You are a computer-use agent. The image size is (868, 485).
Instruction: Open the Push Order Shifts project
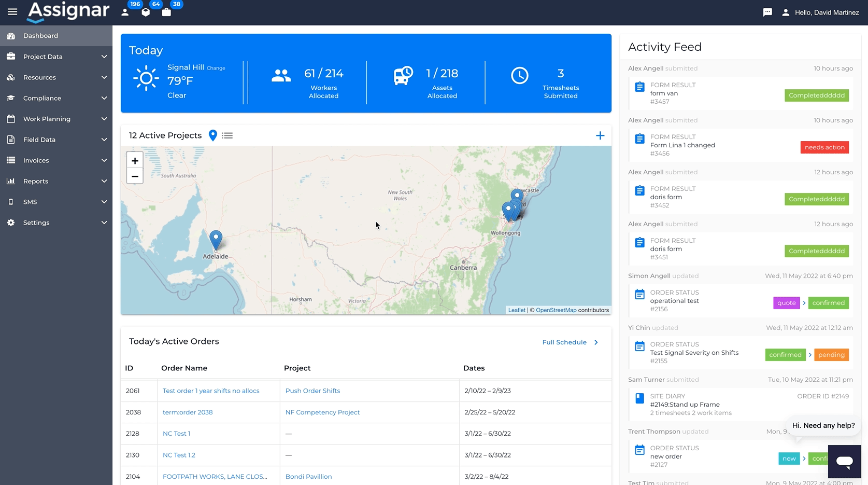tap(312, 391)
